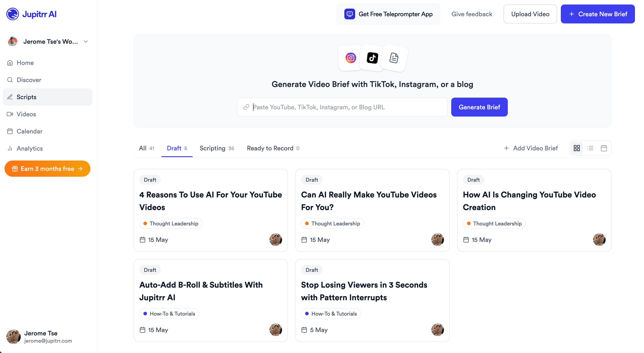Switch to calendar view

[x=604, y=148]
